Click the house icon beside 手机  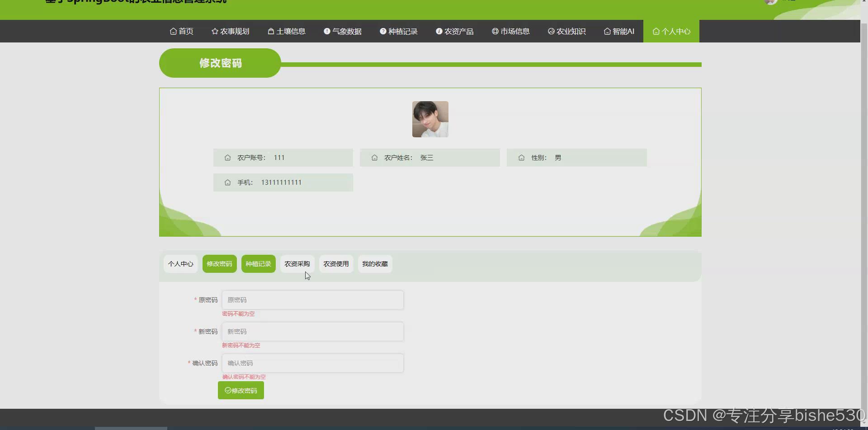pyautogui.click(x=227, y=182)
